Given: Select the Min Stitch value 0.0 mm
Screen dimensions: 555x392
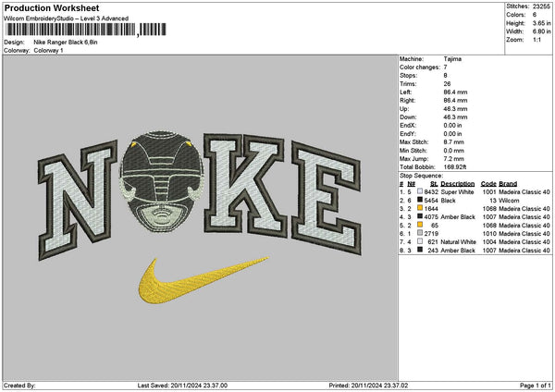Looking at the screenshot, I should (x=454, y=151).
